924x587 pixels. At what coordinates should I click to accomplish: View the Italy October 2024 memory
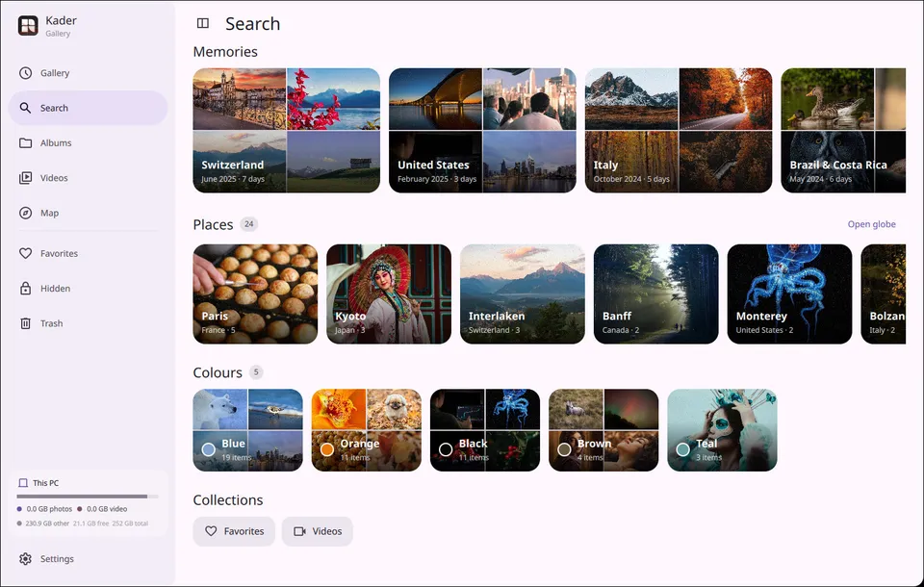[679, 130]
